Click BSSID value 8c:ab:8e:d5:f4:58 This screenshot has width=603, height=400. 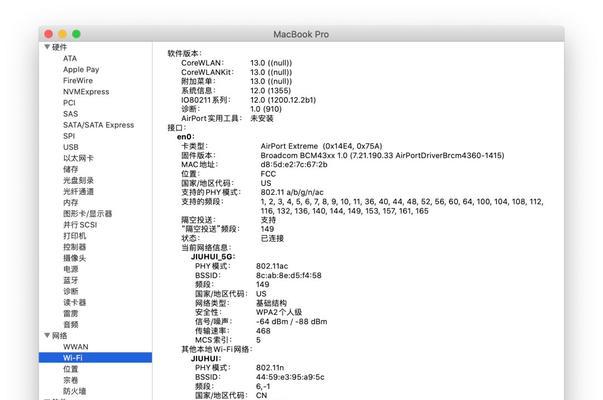(289, 275)
